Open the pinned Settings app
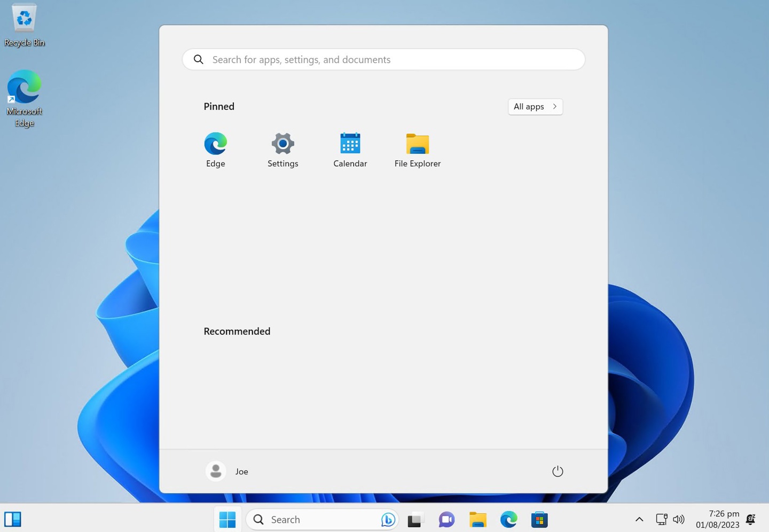The height and width of the screenshot is (532, 769). click(283, 150)
